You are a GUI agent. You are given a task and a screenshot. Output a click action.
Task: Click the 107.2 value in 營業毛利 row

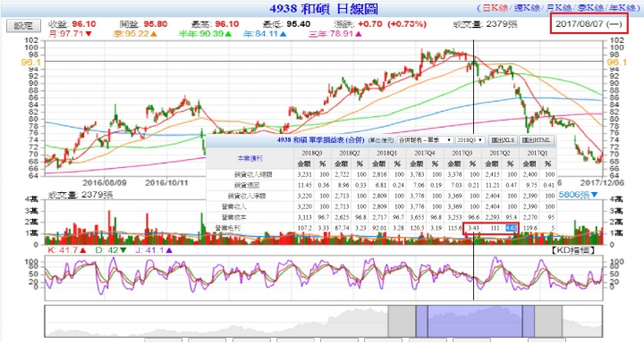tap(305, 228)
